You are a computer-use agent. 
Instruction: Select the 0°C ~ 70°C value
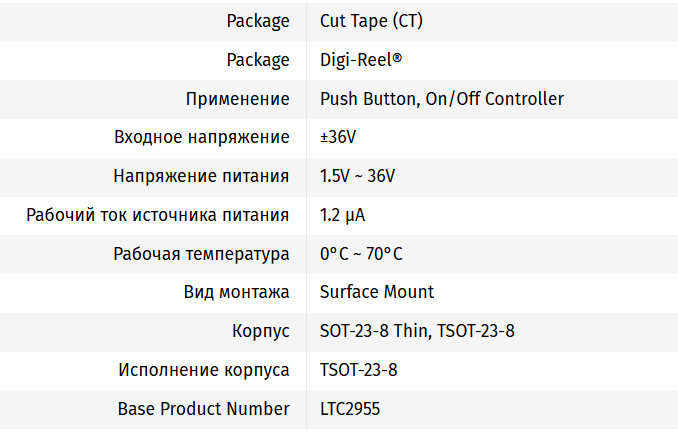[361, 254]
